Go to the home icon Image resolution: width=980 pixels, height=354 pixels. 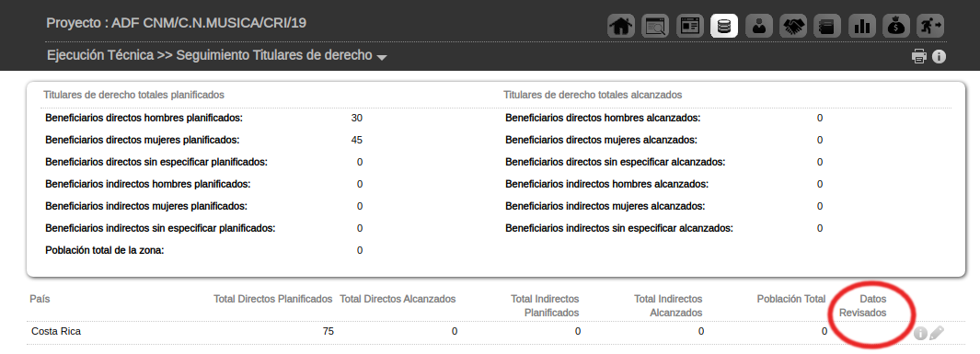tap(620, 26)
